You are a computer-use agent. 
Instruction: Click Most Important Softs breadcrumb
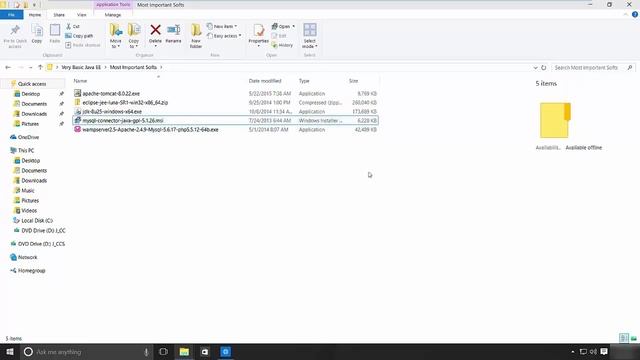click(x=133, y=67)
